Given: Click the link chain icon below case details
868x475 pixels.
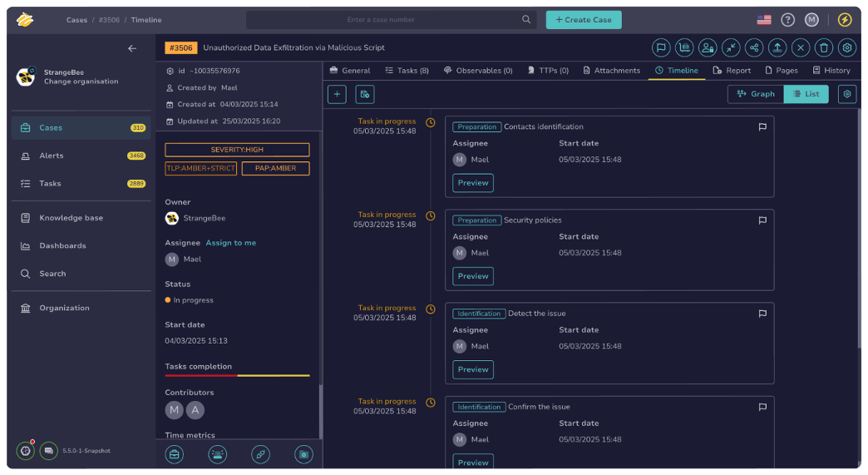Looking at the screenshot, I should coord(260,454).
